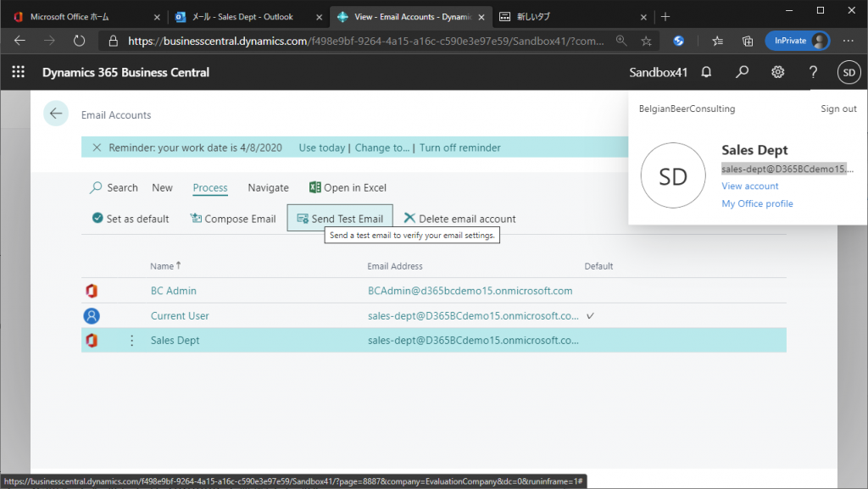
Task: Open a new browser tab with plus
Action: pyautogui.click(x=665, y=17)
